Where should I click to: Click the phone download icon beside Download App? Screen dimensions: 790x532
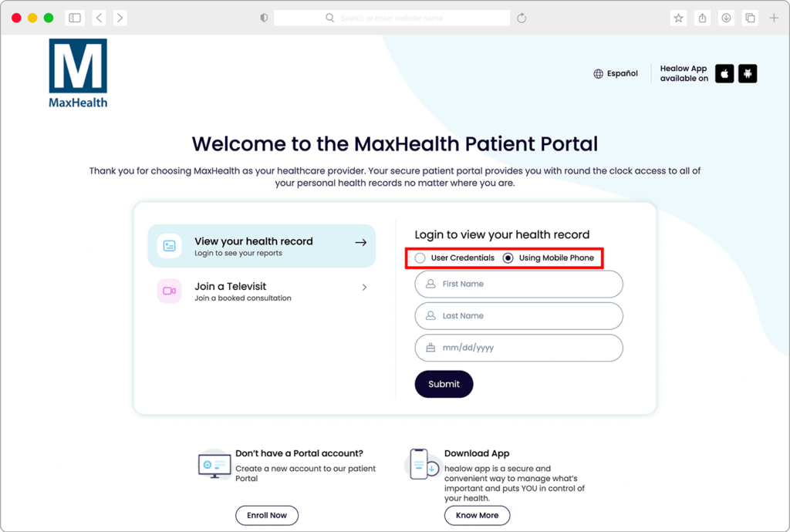(424, 464)
